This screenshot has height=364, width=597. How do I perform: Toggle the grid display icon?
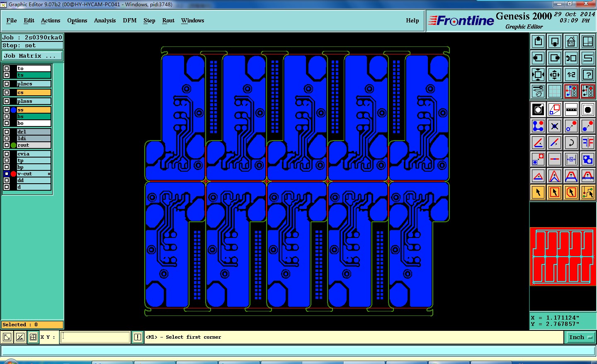pyautogui.click(x=555, y=91)
